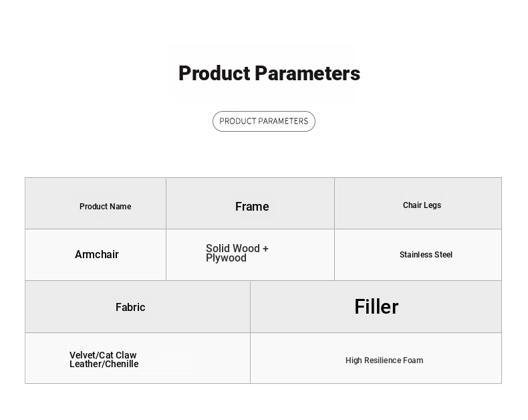528x420 pixels.
Task: Click the word "Steel" under Chair Legs
Action: click(442, 255)
